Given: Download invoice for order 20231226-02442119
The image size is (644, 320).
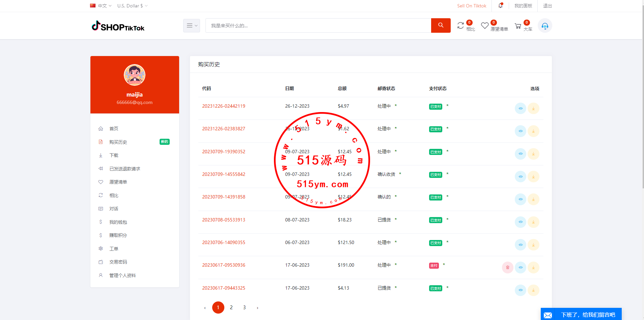Looking at the screenshot, I should pos(533,108).
